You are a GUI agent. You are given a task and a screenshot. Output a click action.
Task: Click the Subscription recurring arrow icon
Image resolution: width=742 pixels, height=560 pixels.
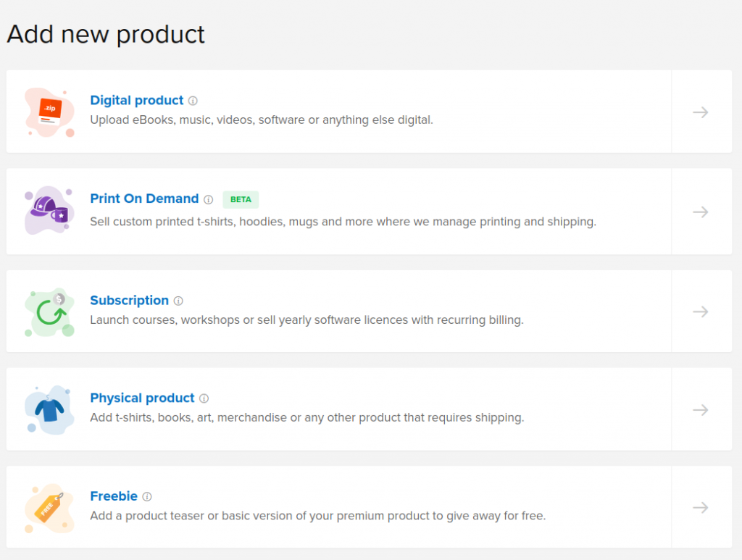click(x=49, y=312)
